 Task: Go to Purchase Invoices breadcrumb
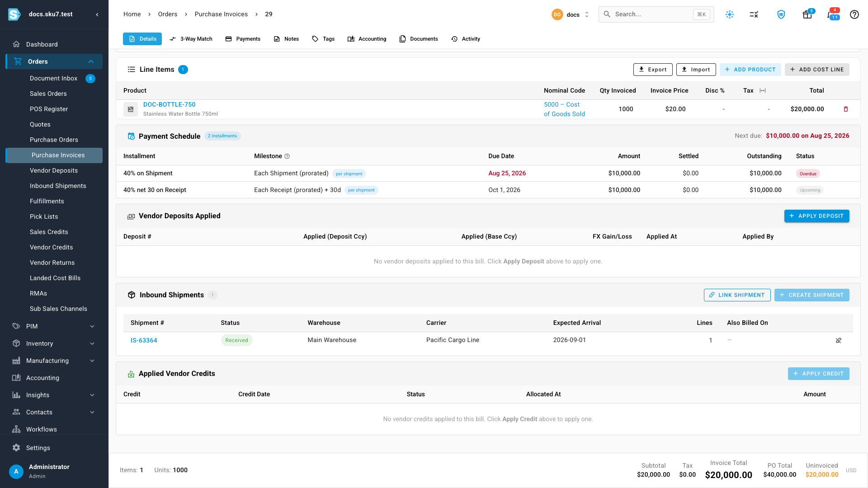[x=221, y=14]
